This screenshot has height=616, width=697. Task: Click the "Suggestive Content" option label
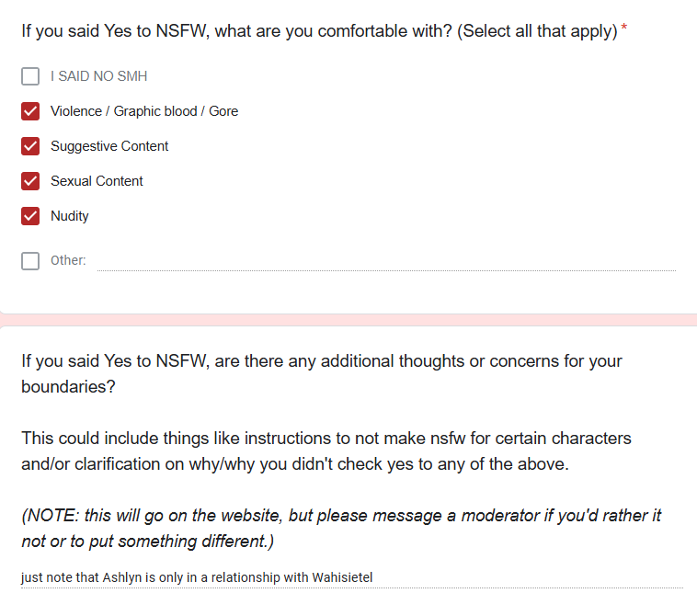(x=109, y=146)
